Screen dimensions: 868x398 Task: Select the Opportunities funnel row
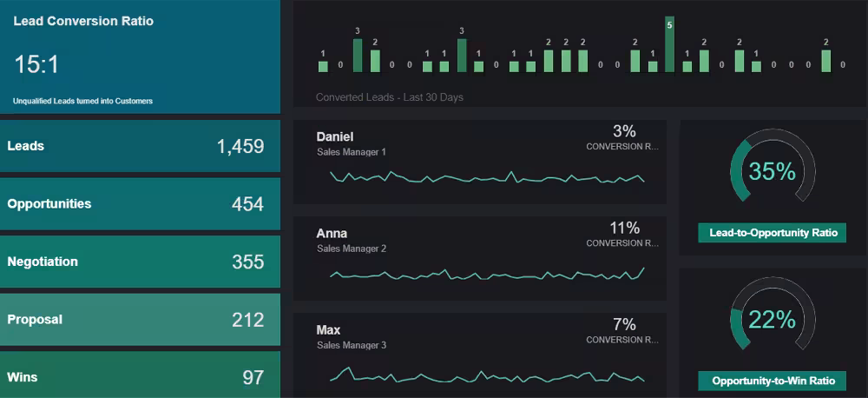(x=140, y=204)
